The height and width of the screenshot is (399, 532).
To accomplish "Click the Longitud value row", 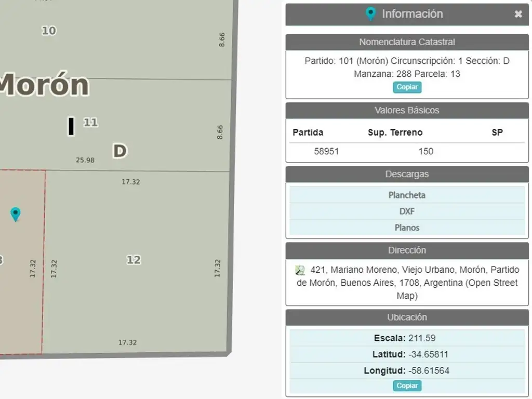I will pyautogui.click(x=407, y=370).
